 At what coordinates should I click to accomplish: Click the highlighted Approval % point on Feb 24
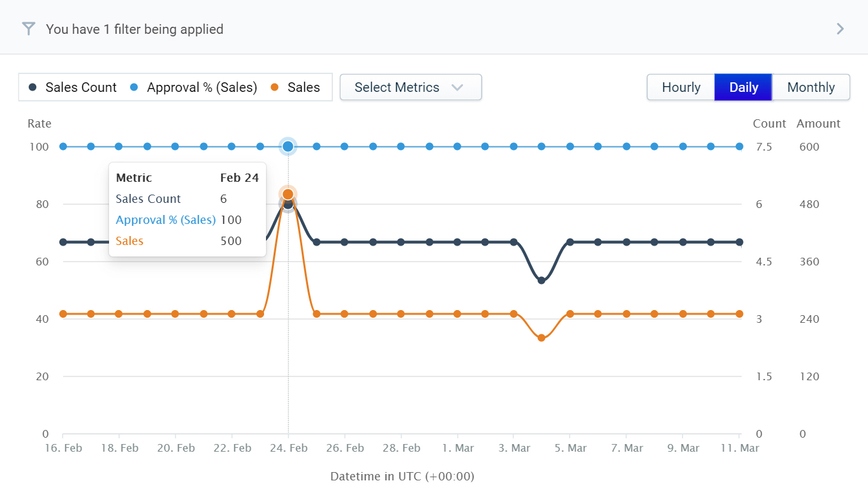[288, 147]
